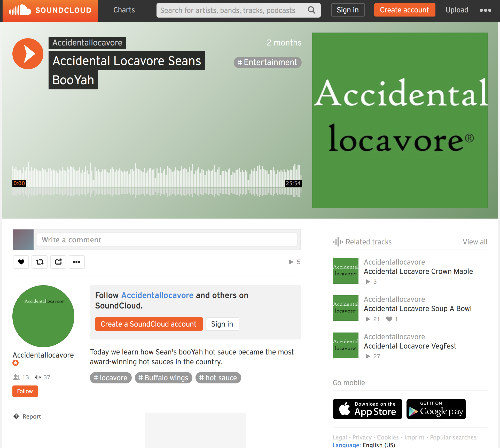Click Sign in inside the follow prompt

point(222,324)
